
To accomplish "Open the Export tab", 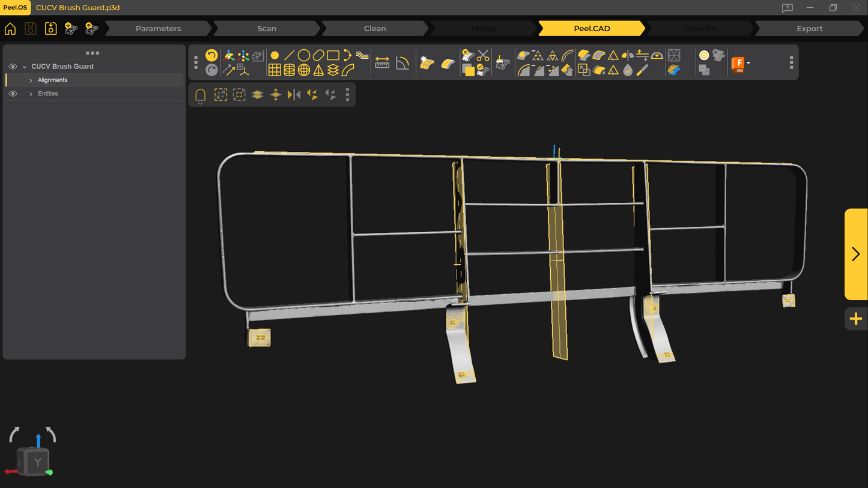I will (x=809, y=29).
